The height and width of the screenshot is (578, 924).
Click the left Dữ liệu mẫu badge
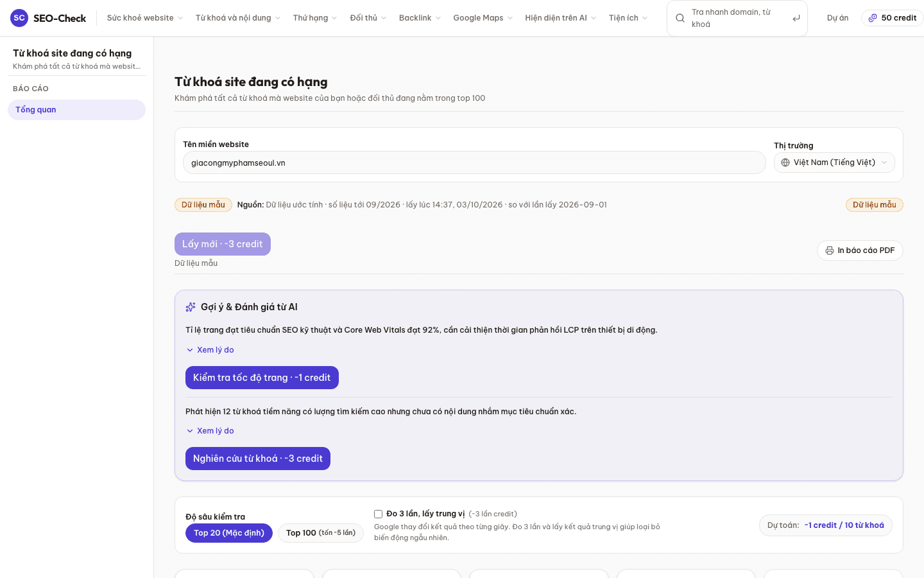[x=203, y=205]
